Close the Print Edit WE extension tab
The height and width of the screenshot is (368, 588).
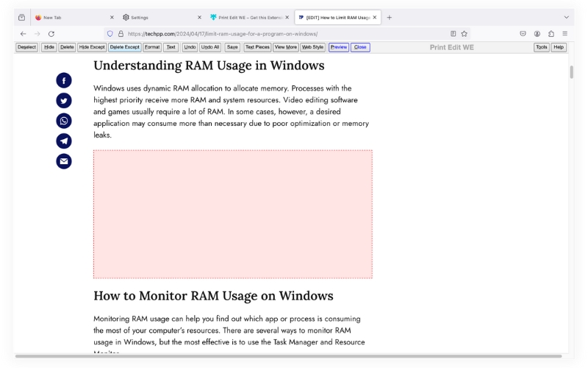coord(287,18)
